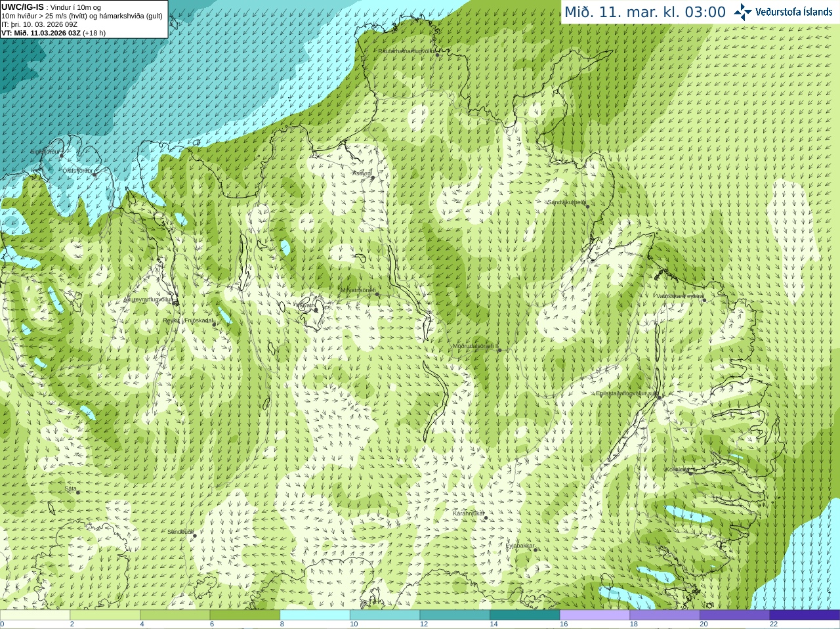Screen dimensions: 840x629
Task: Click the Ásbyrgi station label
Action: [362, 173]
